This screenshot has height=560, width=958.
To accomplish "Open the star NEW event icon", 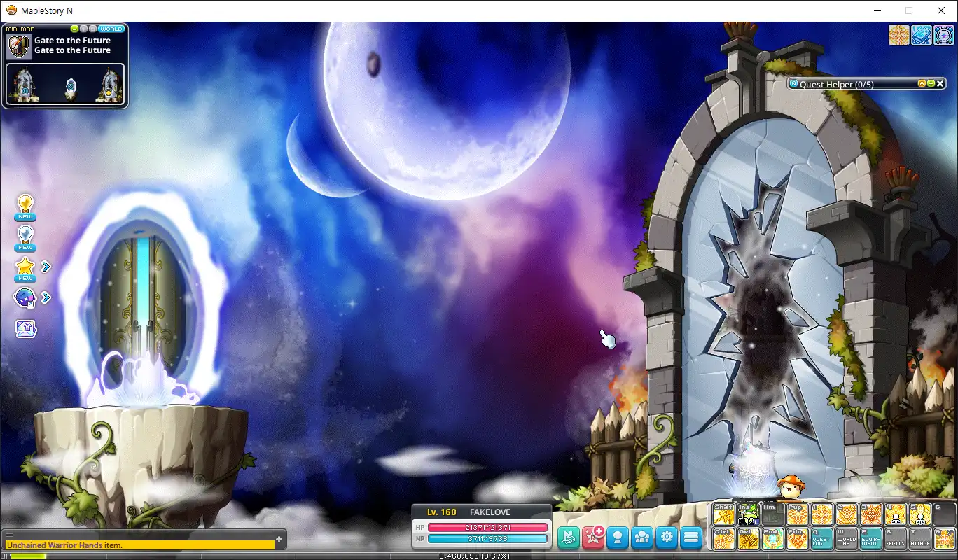I will (x=26, y=269).
